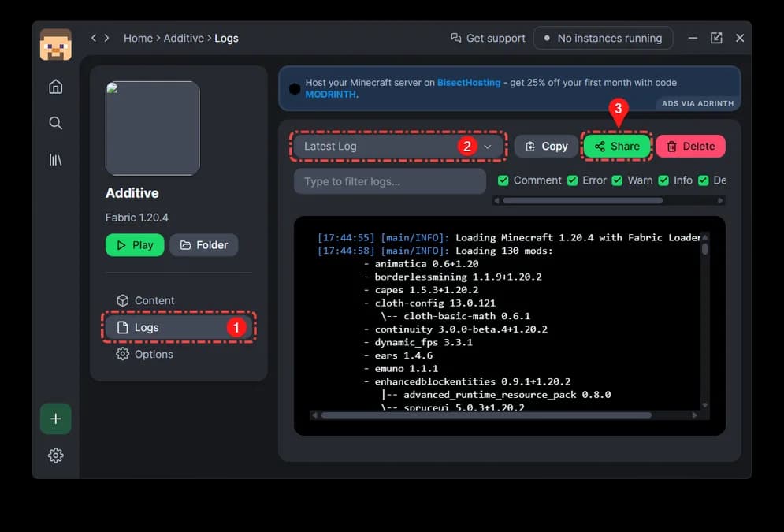Click the log scroll-right arrow
Image resolution: width=784 pixels, height=532 pixels.
click(x=694, y=415)
